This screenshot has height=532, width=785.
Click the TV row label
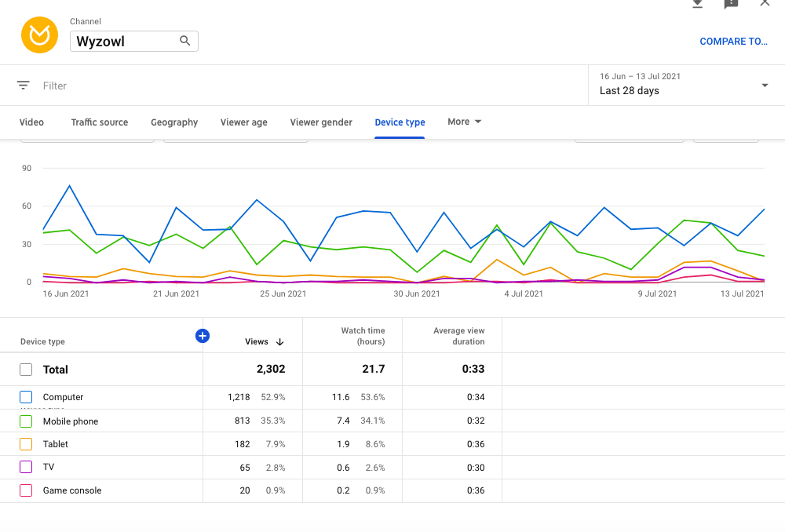(x=49, y=467)
